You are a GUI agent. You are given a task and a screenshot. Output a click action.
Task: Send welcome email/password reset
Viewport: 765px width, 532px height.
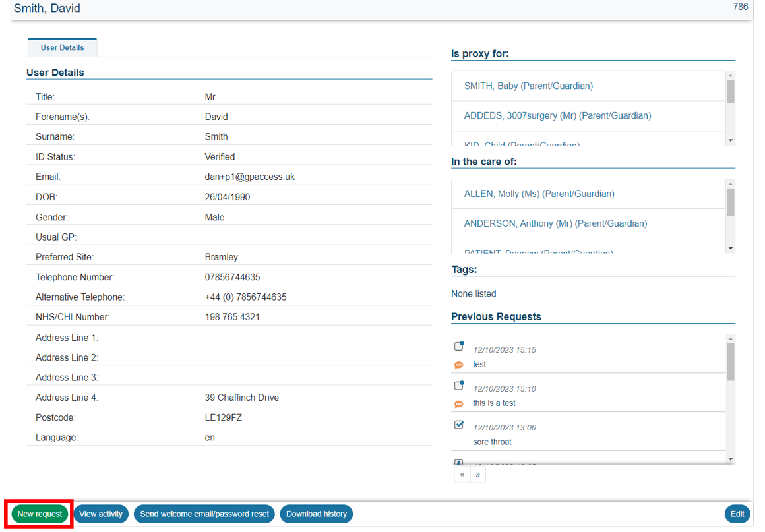pyautogui.click(x=204, y=514)
